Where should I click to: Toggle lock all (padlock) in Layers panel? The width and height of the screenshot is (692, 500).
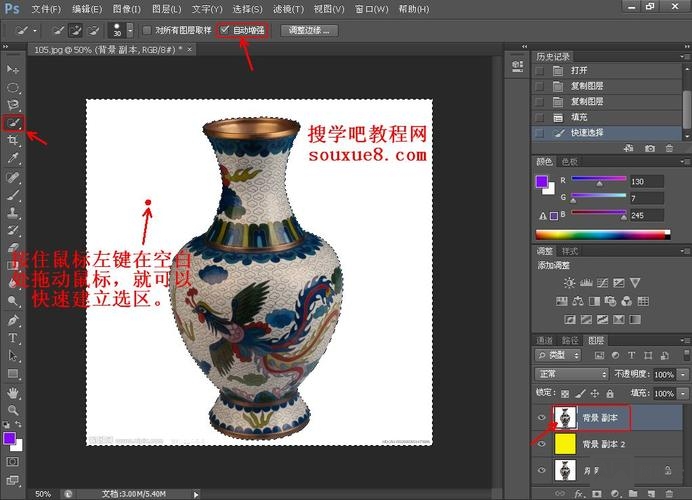click(x=610, y=393)
